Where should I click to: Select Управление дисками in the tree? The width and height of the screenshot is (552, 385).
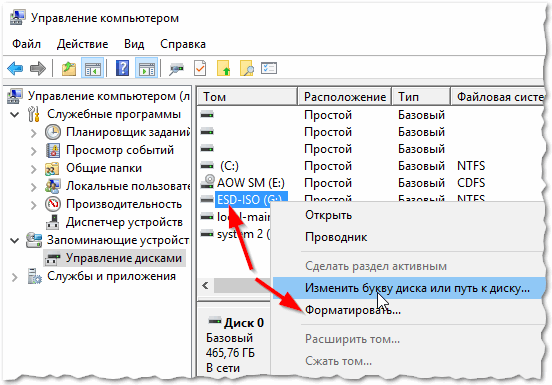point(124,258)
